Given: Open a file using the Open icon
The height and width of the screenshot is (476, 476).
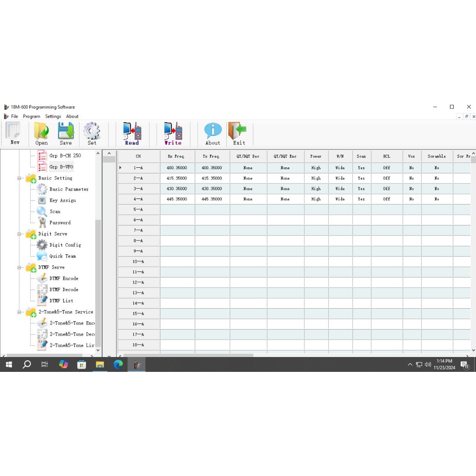Looking at the screenshot, I should 41,133.
